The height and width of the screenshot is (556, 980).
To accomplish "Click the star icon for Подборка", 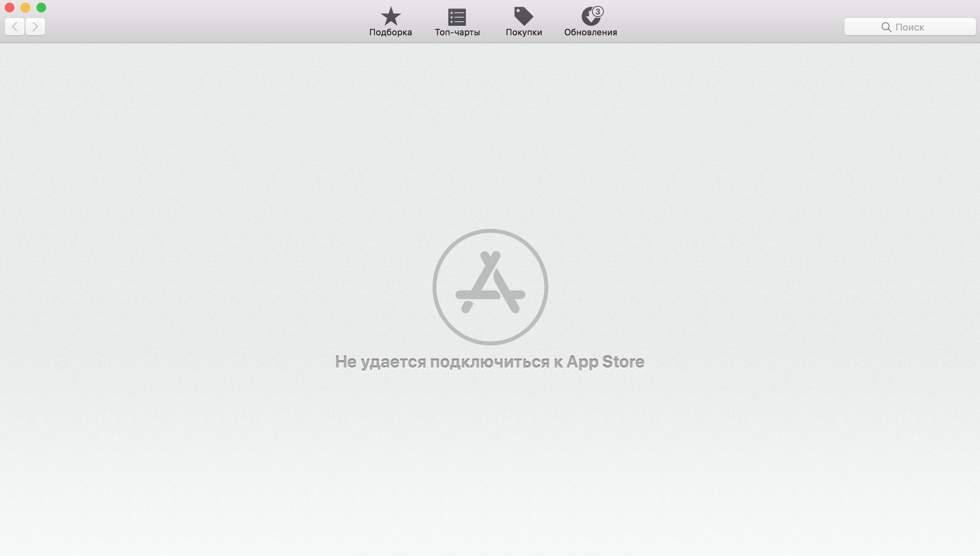I will [390, 16].
